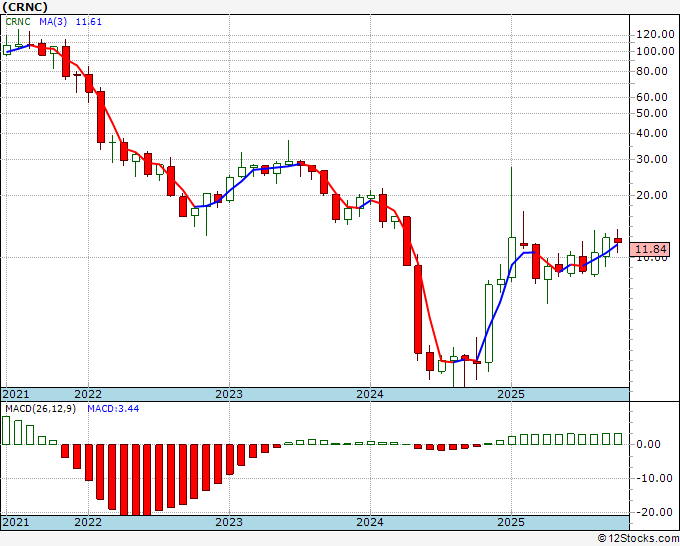Click the -10.00 MACD axis label
Image resolution: width=680 pixels, height=546 pixels.
click(x=655, y=478)
